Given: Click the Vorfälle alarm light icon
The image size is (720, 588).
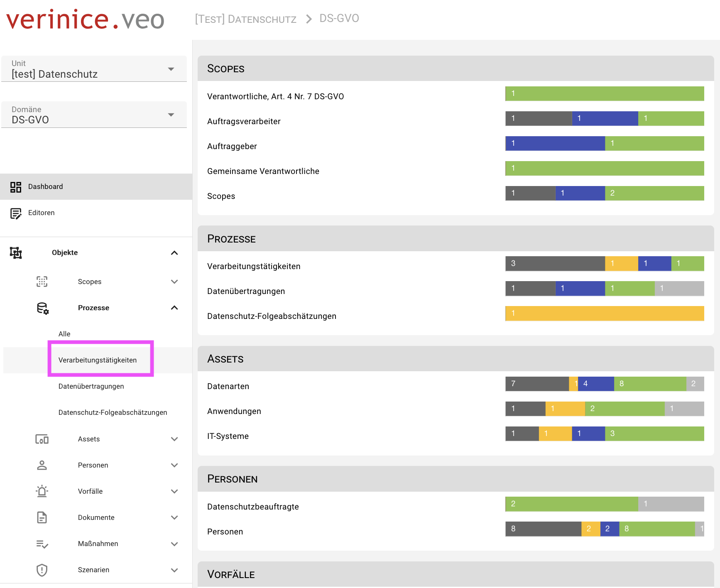Looking at the screenshot, I should [x=42, y=491].
